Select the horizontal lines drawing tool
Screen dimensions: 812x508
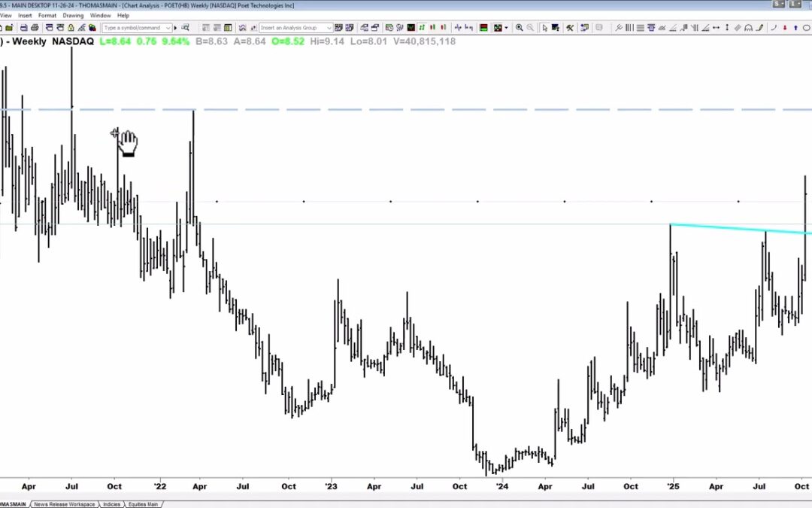(x=641, y=28)
